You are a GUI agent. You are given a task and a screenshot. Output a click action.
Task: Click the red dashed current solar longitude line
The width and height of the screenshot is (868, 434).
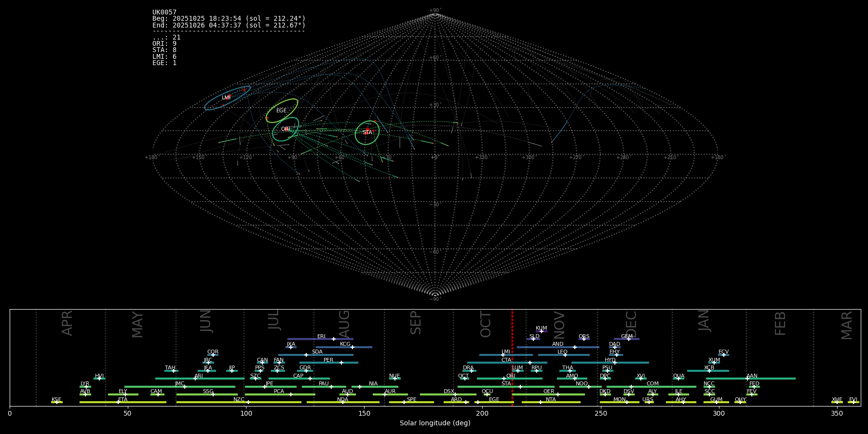[x=512, y=357]
